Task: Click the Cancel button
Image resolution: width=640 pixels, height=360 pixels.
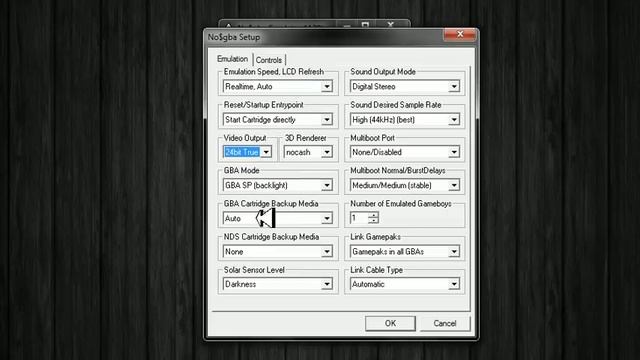Action: (x=445, y=323)
